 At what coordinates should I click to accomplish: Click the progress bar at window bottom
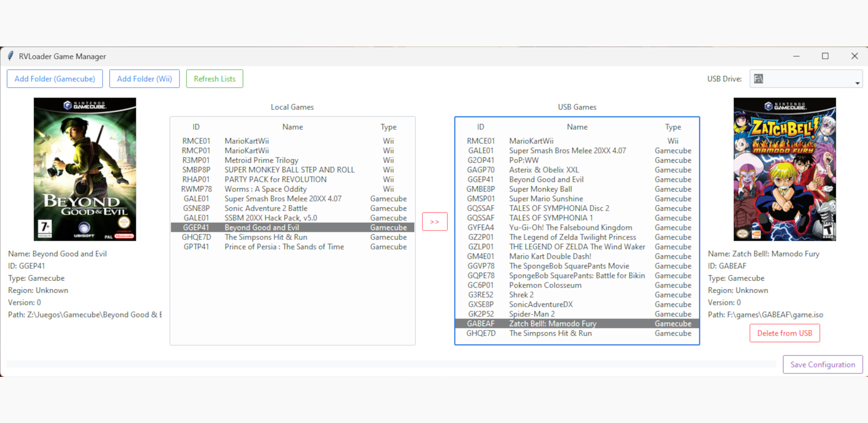[391, 364]
